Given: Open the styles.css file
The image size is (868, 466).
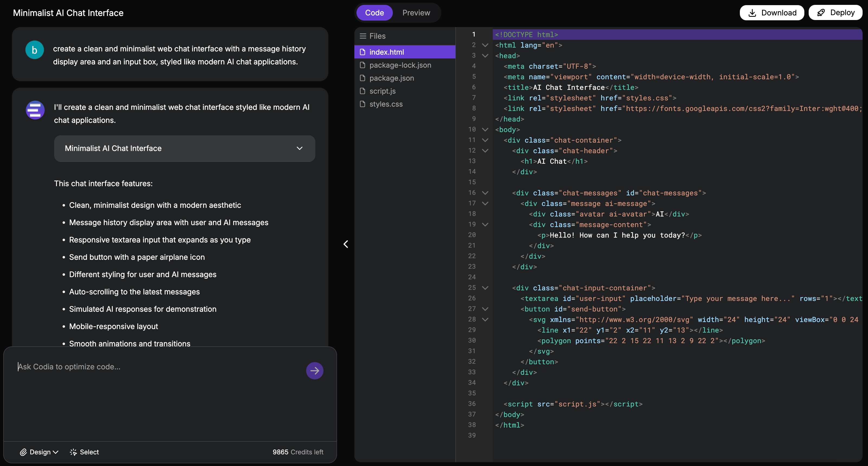Looking at the screenshot, I should [386, 104].
